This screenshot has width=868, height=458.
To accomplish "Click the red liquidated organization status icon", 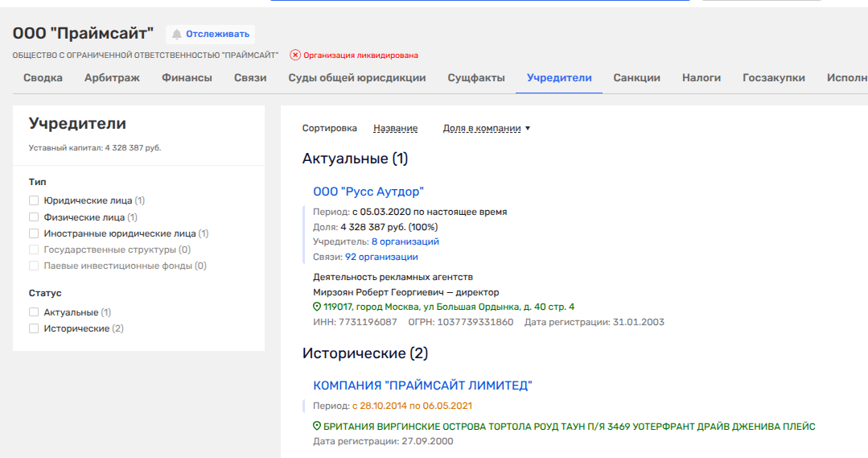I will [x=295, y=55].
